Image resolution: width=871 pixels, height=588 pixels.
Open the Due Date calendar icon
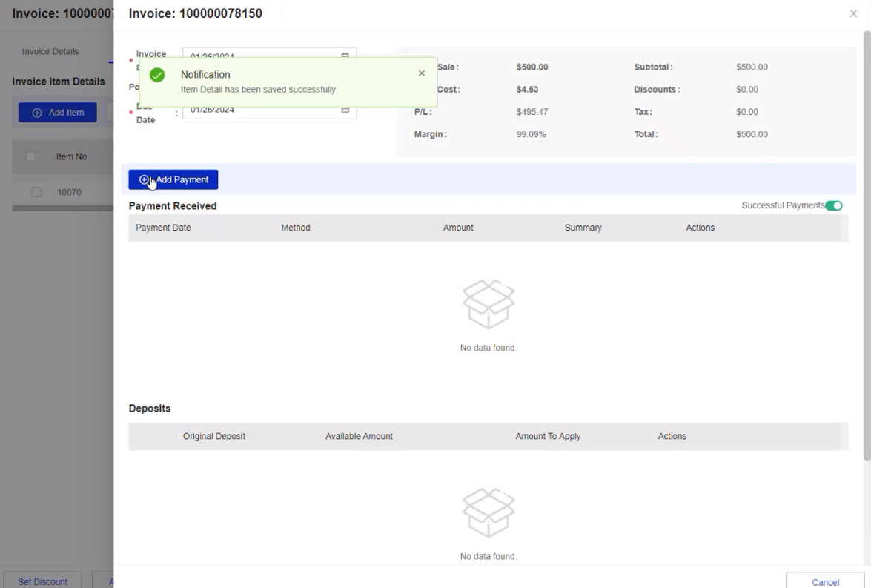pos(345,110)
